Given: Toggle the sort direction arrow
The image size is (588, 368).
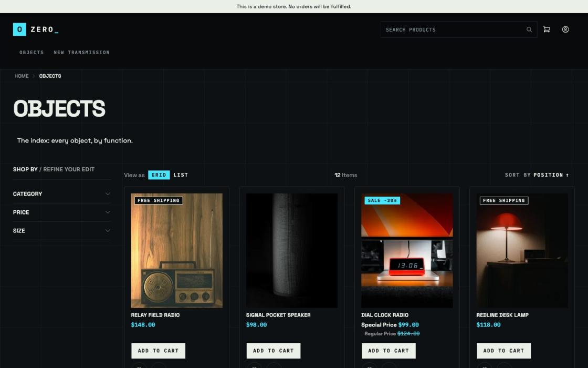Looking at the screenshot, I should (x=568, y=175).
